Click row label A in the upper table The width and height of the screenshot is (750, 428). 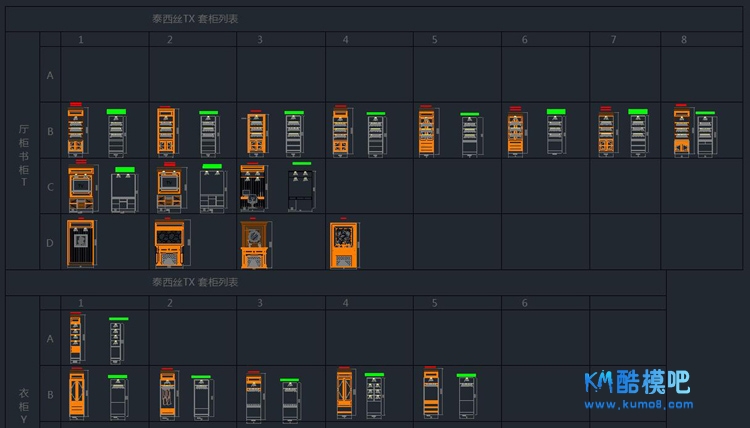[49, 75]
